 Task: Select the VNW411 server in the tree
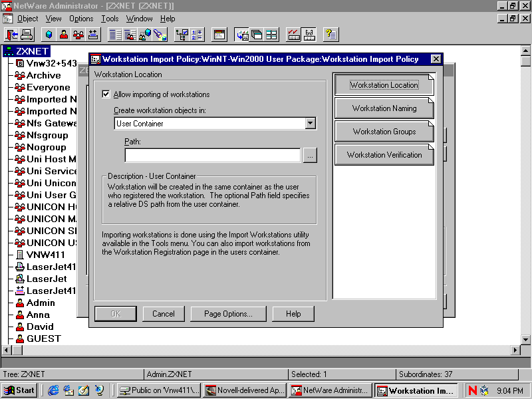click(41, 255)
